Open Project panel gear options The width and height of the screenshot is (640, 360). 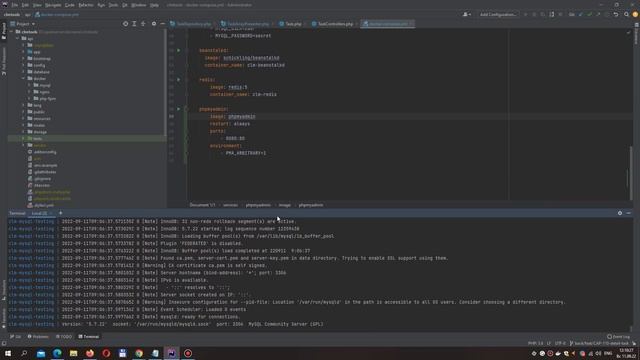154,24
